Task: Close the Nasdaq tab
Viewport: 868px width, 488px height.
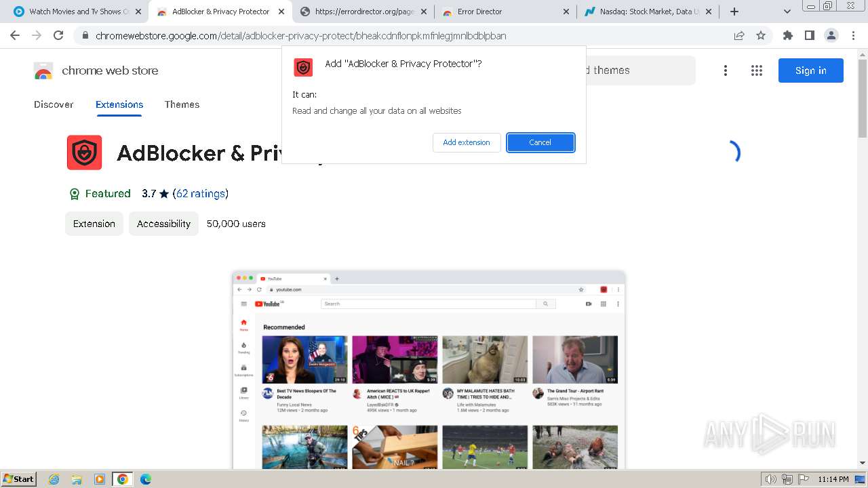Action: point(709,12)
